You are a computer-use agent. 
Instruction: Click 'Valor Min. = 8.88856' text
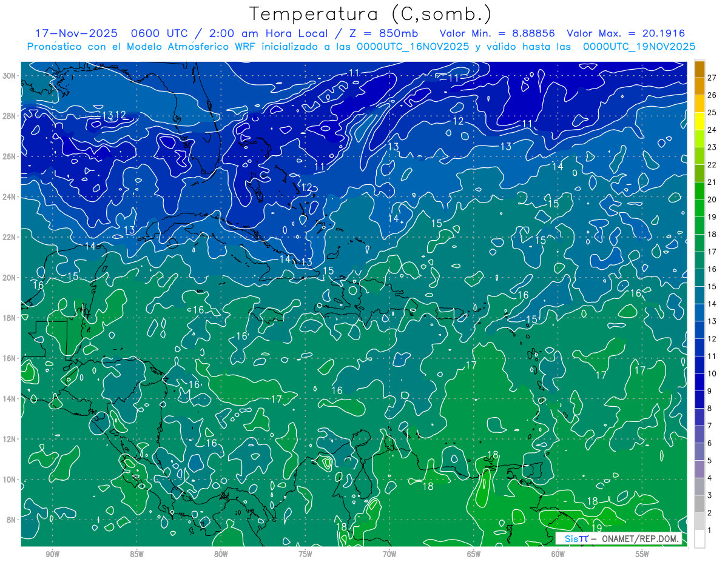pos(497,33)
